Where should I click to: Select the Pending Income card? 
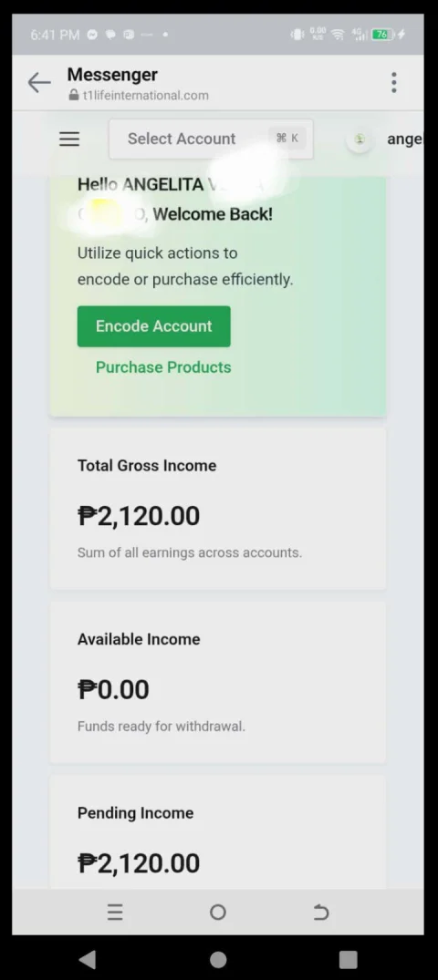coord(218,832)
